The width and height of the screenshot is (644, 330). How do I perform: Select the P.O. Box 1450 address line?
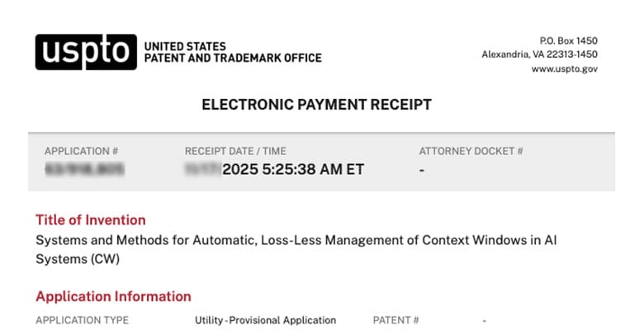click(568, 41)
